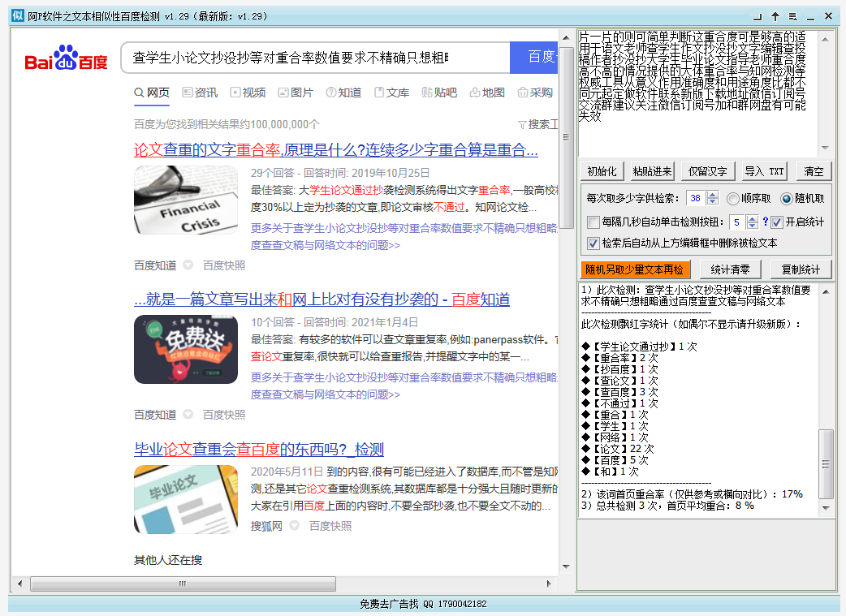Viewport: 846px width, 616px height.
Task: Click 免费去广告找 QQ status bar text
Action: pyautogui.click(x=423, y=604)
